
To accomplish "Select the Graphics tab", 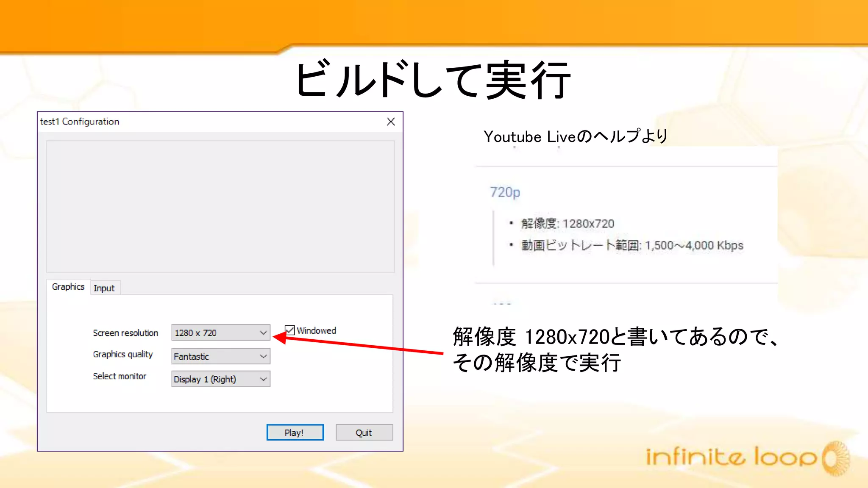I will pos(68,287).
